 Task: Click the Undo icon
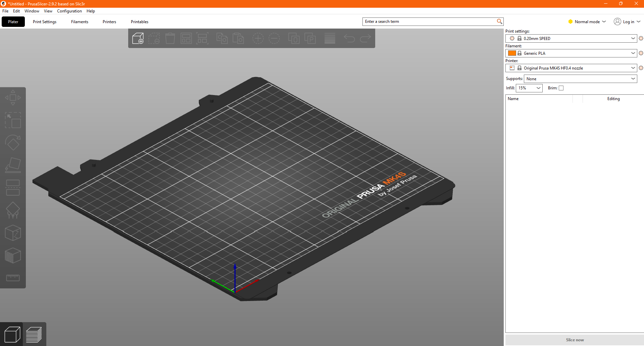point(349,38)
